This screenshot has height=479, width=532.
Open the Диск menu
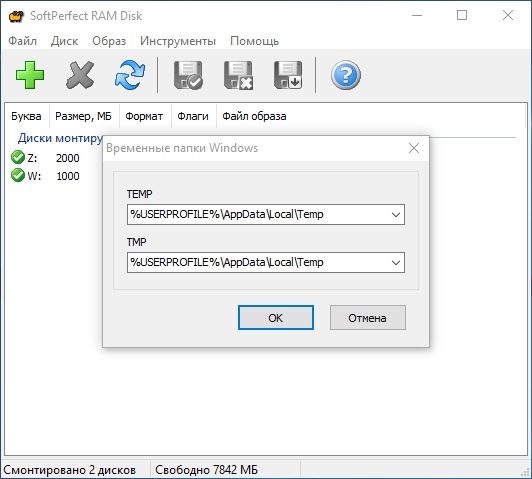tap(64, 41)
